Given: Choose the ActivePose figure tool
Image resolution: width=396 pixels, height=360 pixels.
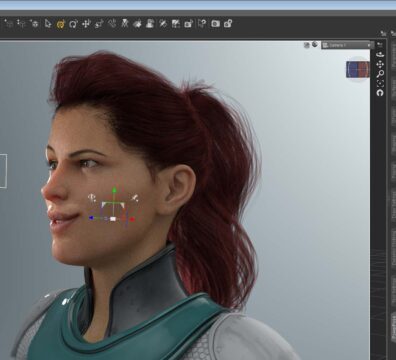Looking at the screenshot, I should (x=125, y=23).
